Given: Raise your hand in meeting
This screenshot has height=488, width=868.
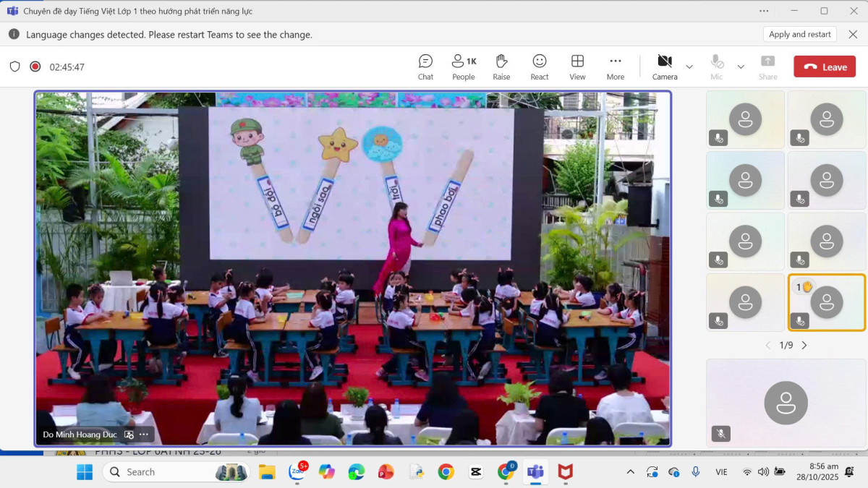Looking at the screenshot, I should click(x=501, y=67).
